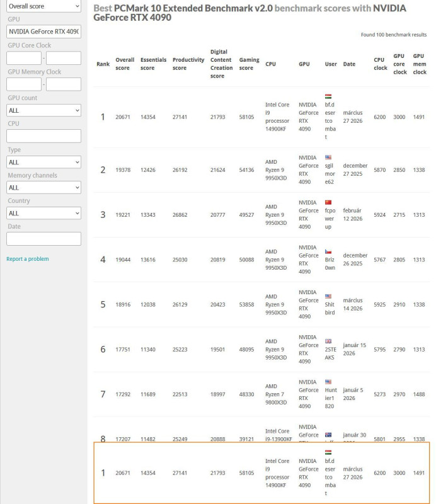Open the Report a problem link
The width and height of the screenshot is (436, 504).
coord(28,259)
